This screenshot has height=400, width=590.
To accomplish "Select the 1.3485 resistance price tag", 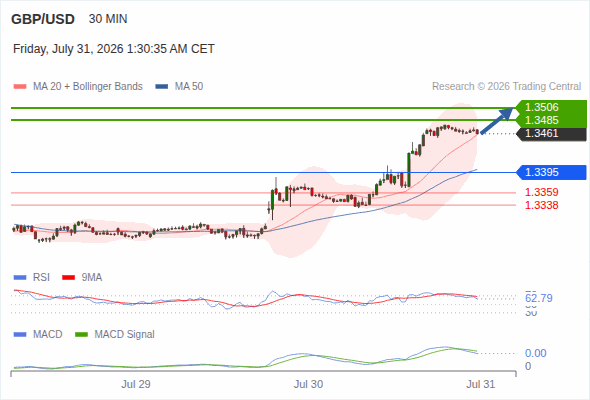I will [x=551, y=120].
